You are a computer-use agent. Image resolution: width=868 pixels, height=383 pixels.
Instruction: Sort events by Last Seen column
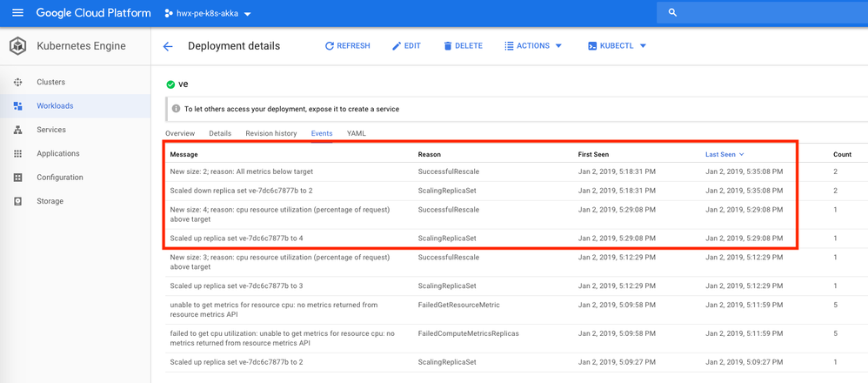(724, 154)
